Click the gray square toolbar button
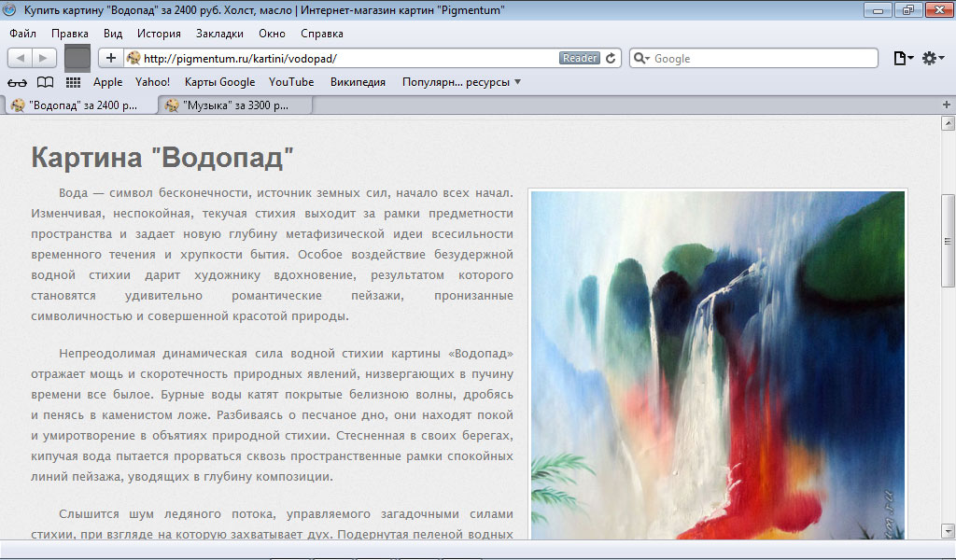The image size is (956, 560). pyautogui.click(x=77, y=58)
